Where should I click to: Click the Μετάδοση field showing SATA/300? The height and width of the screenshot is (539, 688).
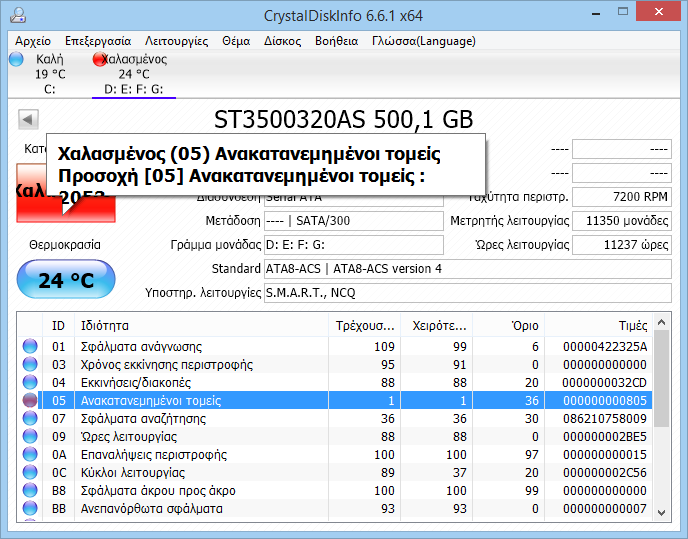354,221
